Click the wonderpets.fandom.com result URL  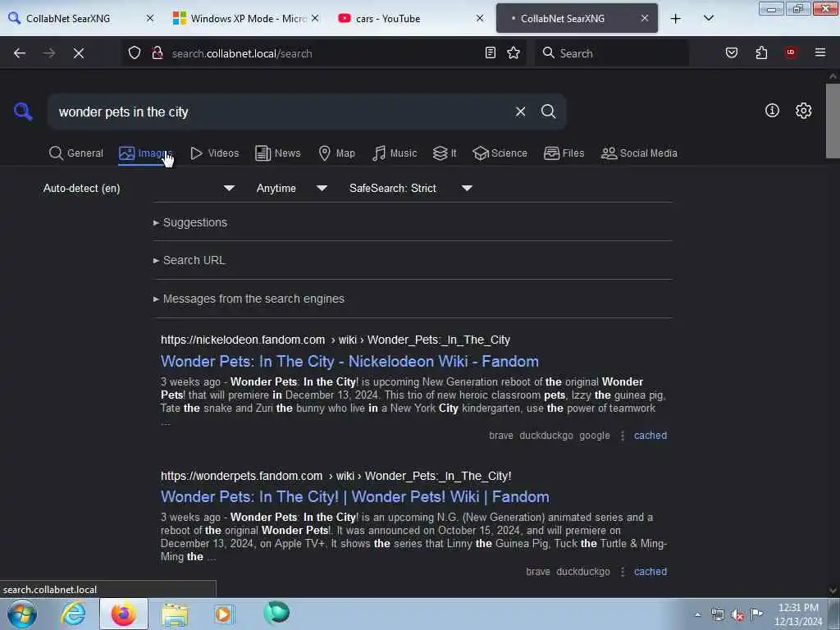336,477
